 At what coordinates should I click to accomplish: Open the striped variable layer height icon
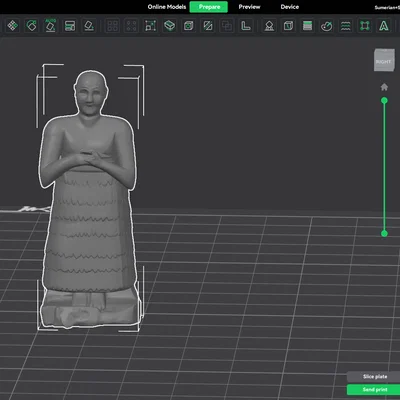(x=307, y=26)
